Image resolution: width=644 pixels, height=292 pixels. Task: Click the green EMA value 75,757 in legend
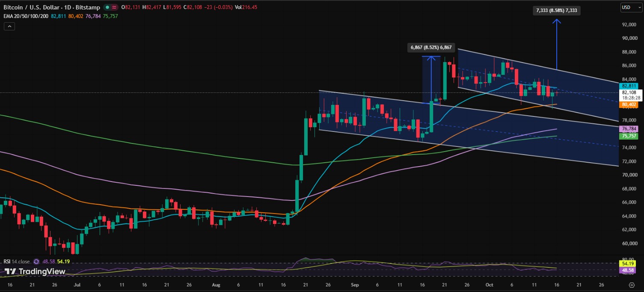(x=110, y=16)
